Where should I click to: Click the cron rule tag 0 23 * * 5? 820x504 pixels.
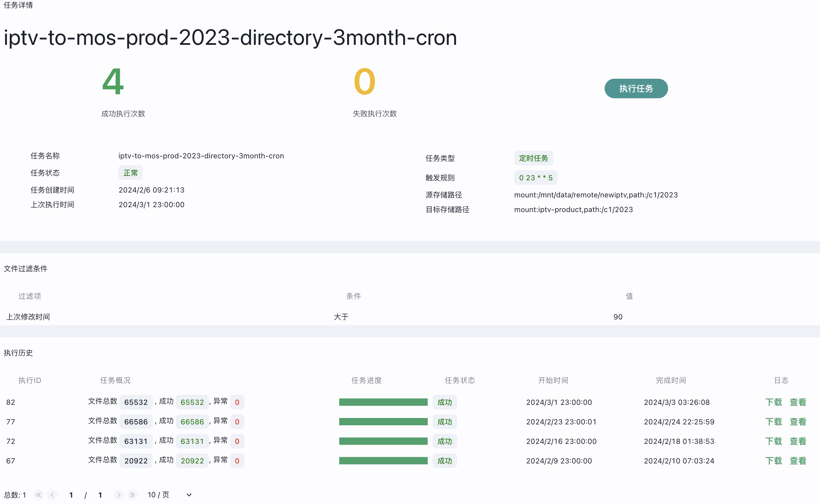pos(536,178)
